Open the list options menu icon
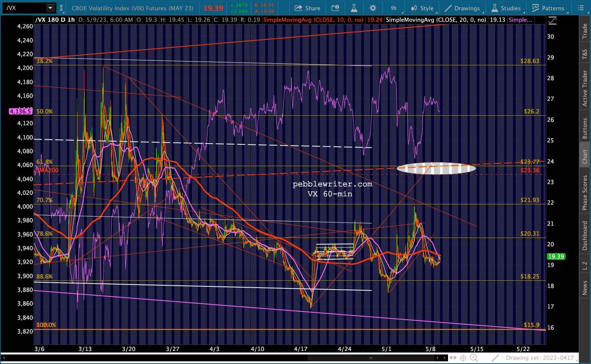 581,8
